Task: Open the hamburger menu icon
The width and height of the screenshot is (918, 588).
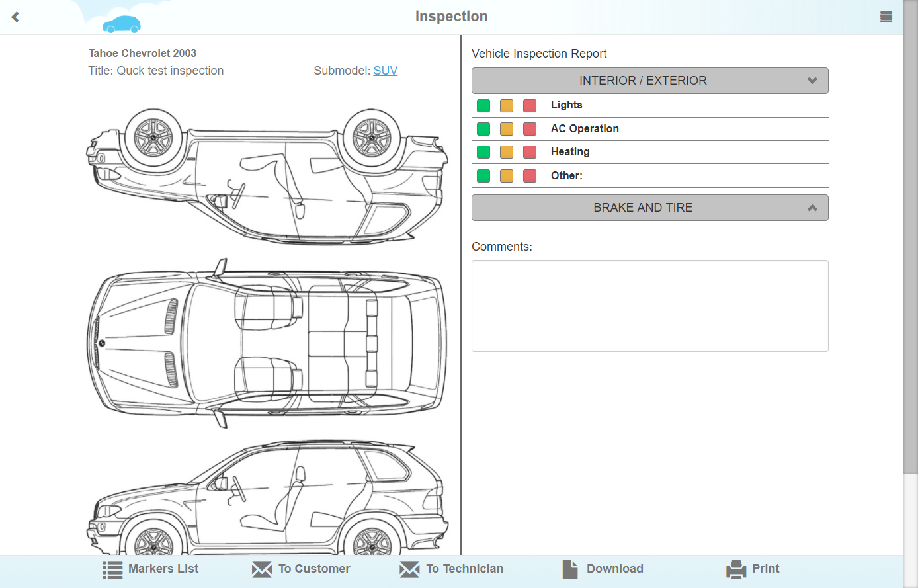Action: [886, 17]
